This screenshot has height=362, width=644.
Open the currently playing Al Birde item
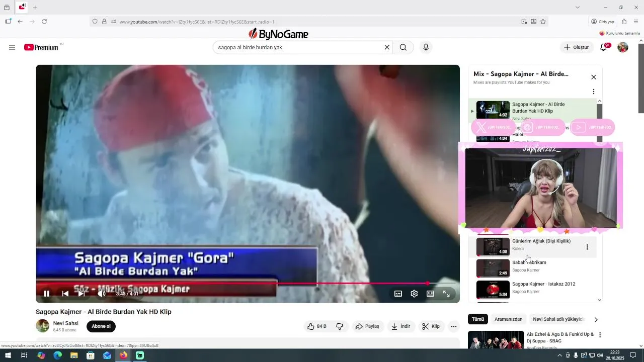[x=533, y=111]
